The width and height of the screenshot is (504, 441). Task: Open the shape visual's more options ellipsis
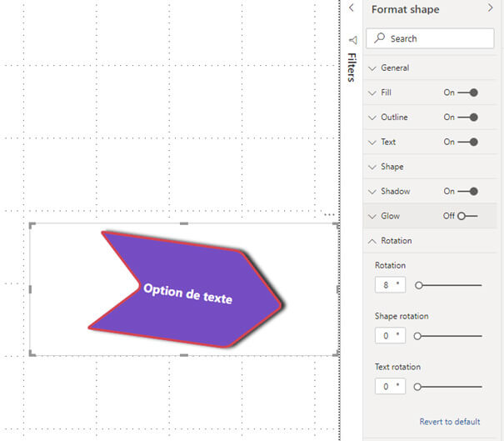tap(329, 214)
